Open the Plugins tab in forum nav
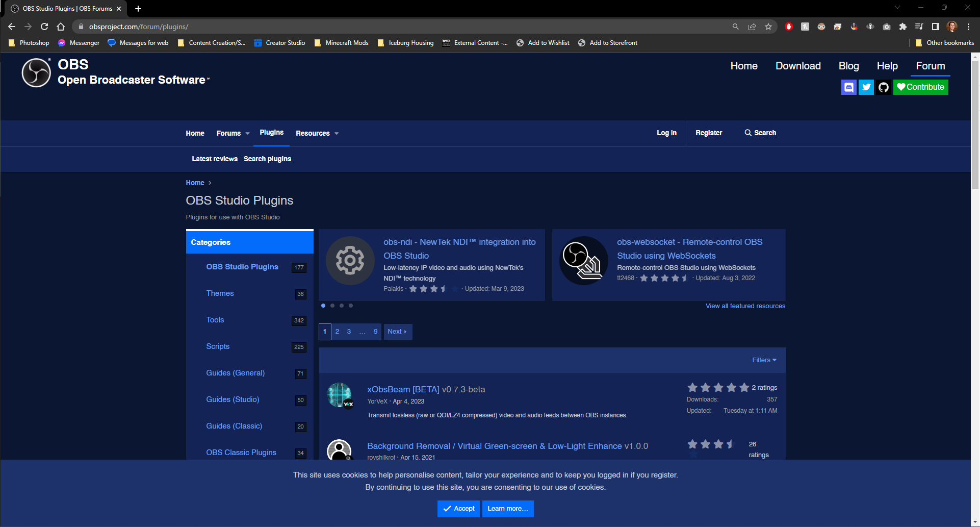The image size is (980, 527). 272,133
